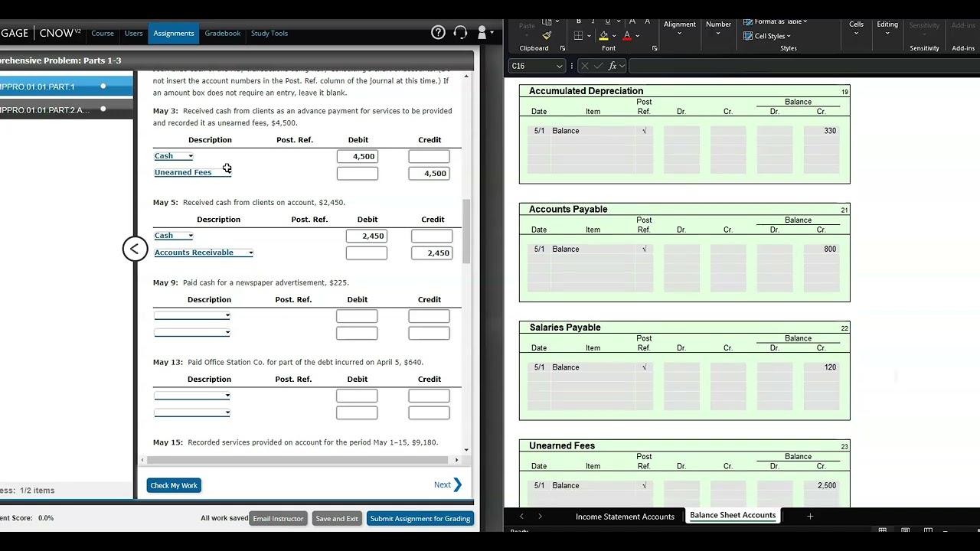980x551 pixels.
Task: Click the Format Painter brush icon
Action: pyautogui.click(x=547, y=36)
